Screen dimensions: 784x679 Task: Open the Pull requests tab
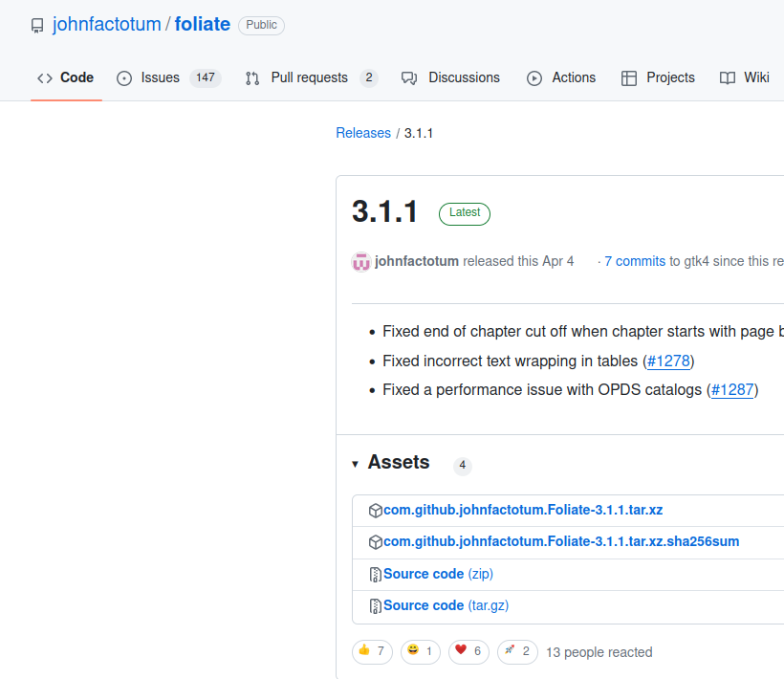pos(310,78)
